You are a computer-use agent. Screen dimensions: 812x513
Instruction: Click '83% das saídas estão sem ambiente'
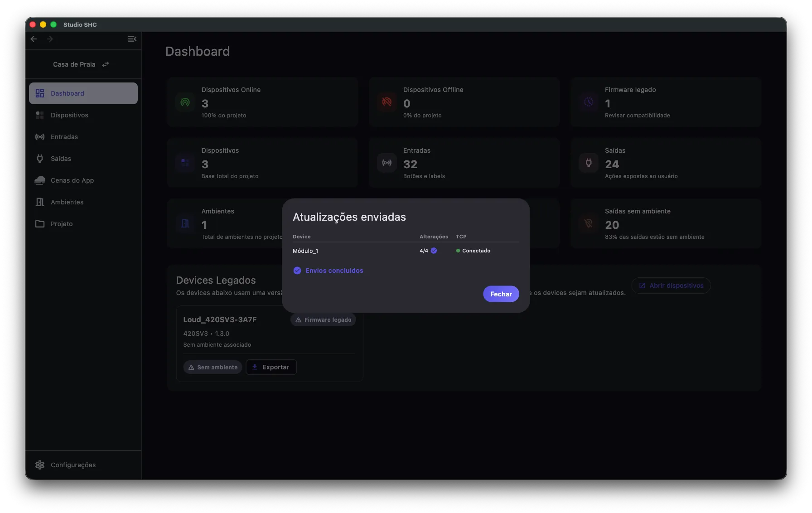click(x=655, y=237)
